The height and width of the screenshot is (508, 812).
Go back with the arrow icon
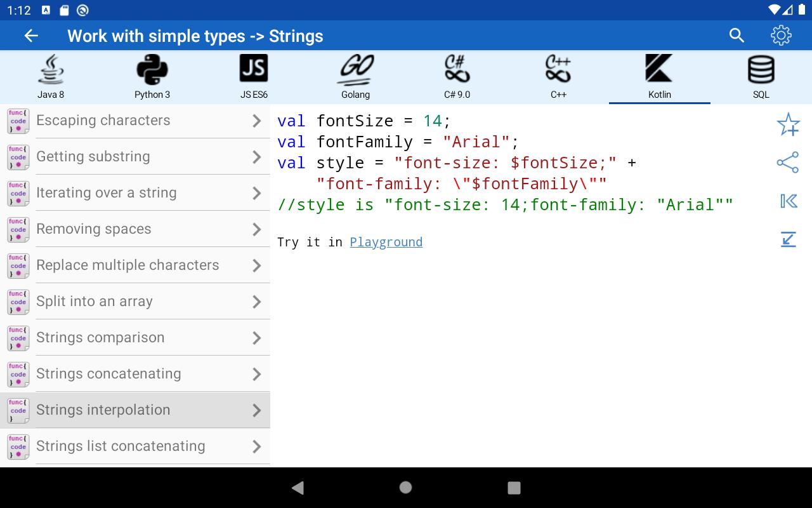coord(31,36)
